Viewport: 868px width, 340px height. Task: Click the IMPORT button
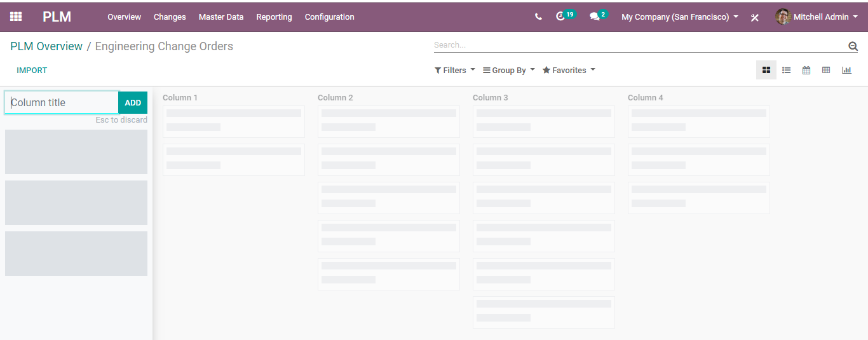click(32, 71)
